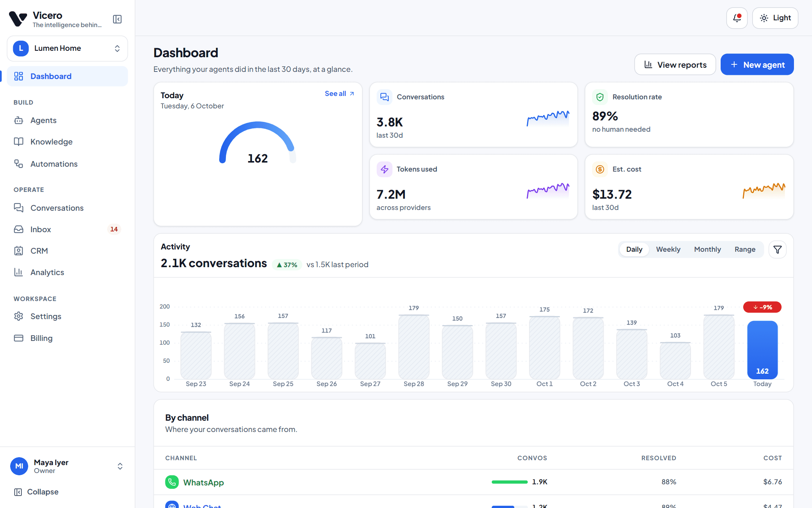
Task: Open the Activity filter funnel
Action: tap(777, 249)
